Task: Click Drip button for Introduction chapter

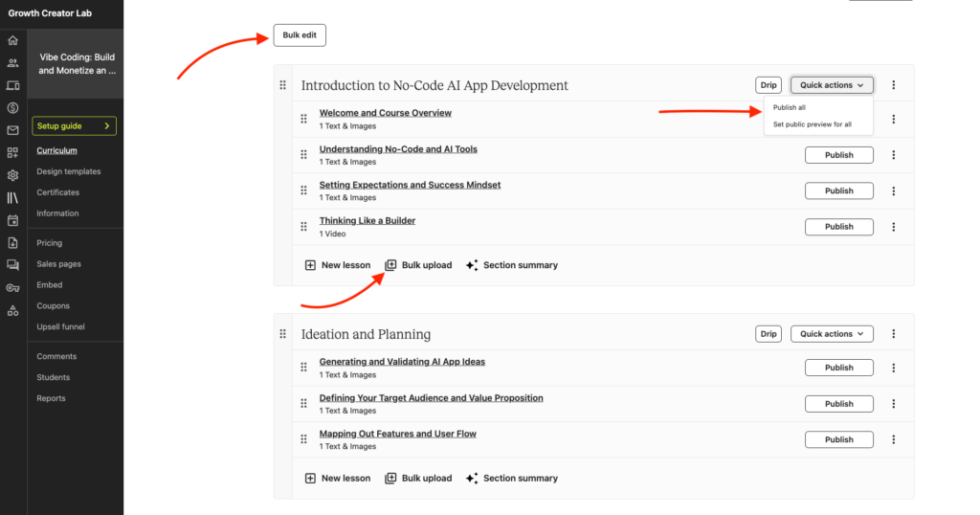Action: pos(768,85)
